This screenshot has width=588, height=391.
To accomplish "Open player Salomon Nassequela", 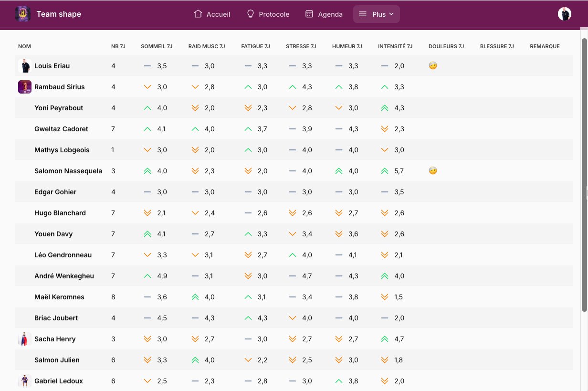I will click(68, 171).
